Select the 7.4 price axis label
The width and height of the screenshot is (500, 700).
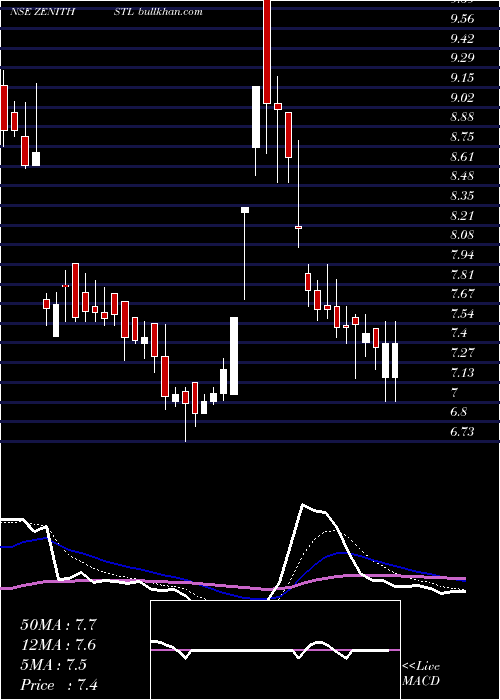[x=459, y=333]
